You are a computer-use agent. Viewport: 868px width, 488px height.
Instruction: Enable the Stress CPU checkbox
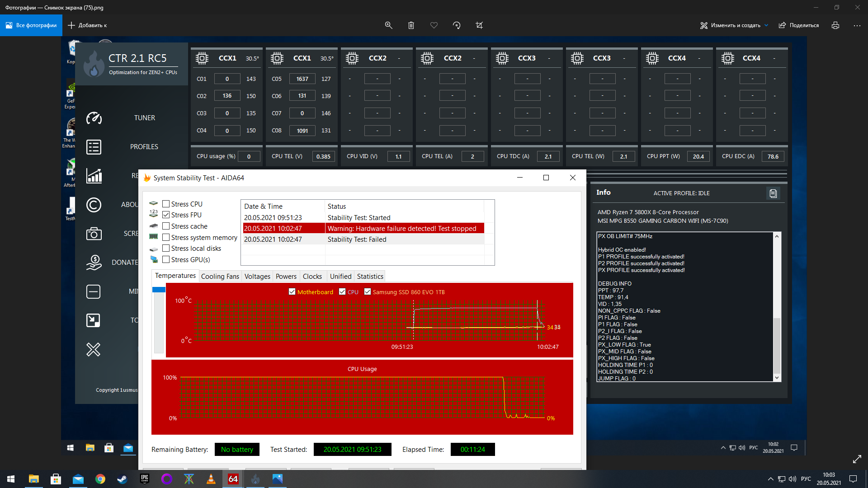[166, 204]
